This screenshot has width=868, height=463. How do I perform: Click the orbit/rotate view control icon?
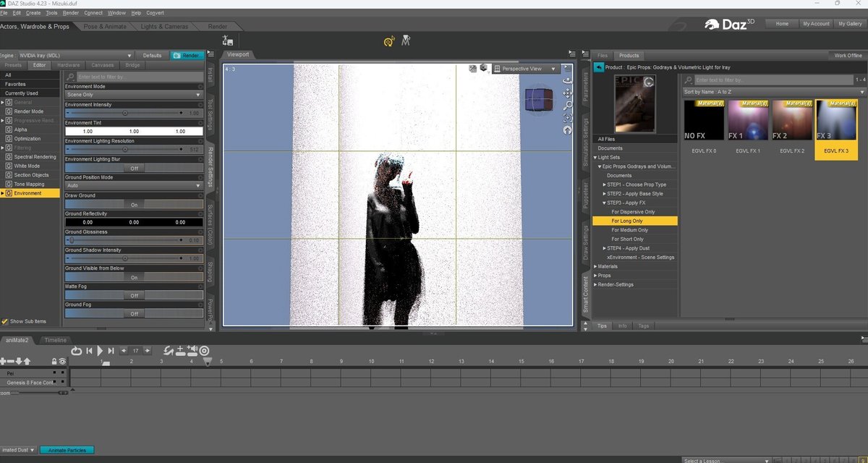point(568,80)
